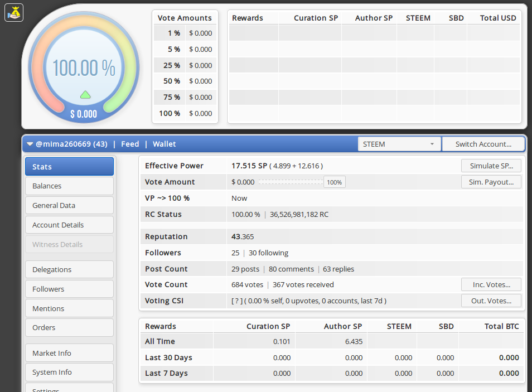This screenshot has height=392, width=532.
Task: Click the 367 votes received text
Action: coord(303,285)
